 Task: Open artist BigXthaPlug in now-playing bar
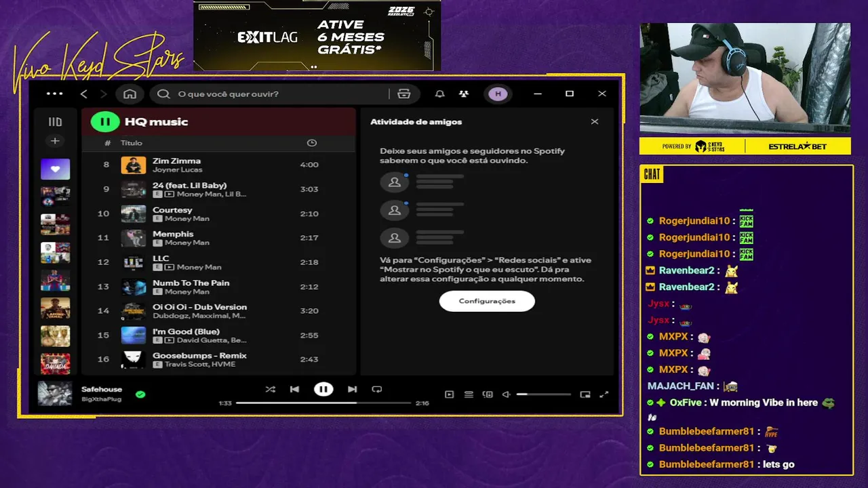[x=101, y=399]
